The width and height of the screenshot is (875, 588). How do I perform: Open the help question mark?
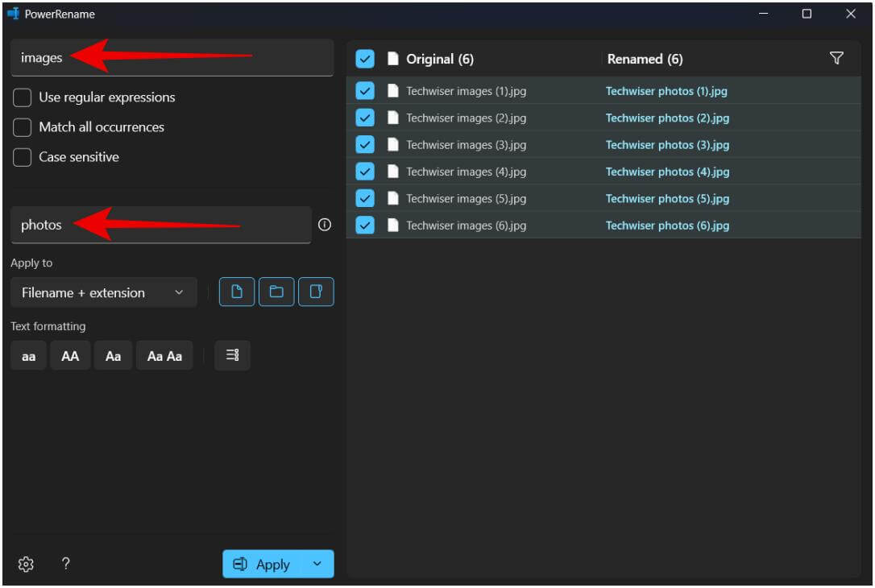click(x=66, y=564)
